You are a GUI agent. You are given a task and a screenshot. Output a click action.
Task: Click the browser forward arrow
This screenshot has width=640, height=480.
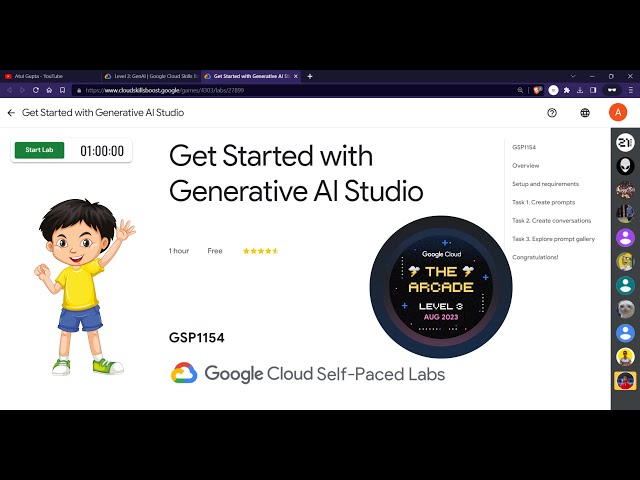point(22,90)
